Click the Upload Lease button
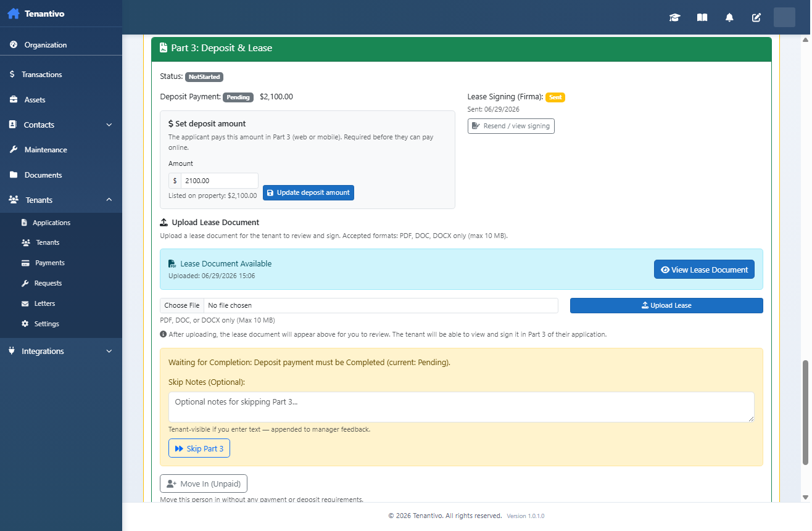812x531 pixels. (x=666, y=305)
